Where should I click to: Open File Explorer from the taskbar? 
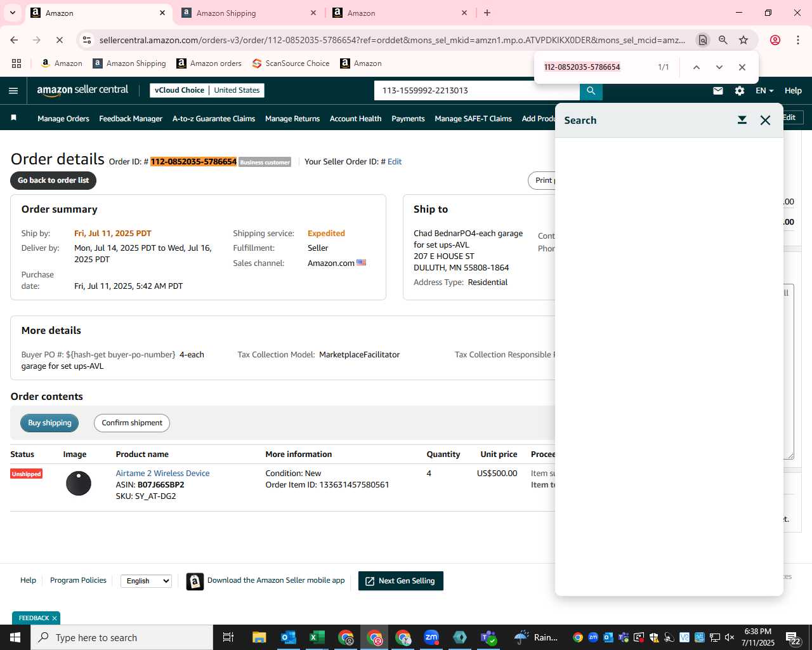coord(259,637)
